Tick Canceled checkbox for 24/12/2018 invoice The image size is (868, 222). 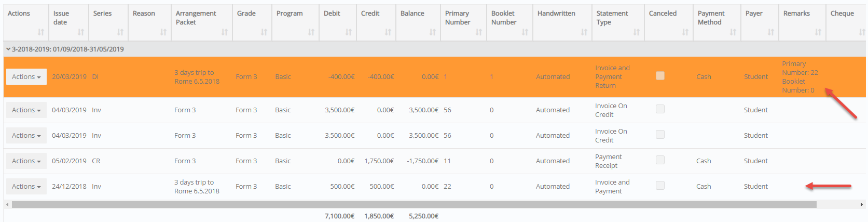[660, 186]
